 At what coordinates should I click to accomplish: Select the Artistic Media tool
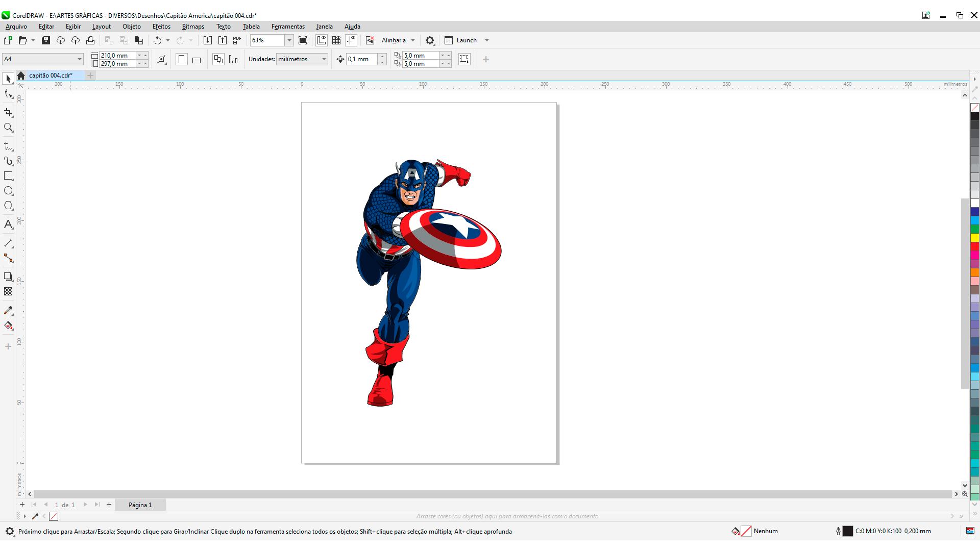[8, 161]
